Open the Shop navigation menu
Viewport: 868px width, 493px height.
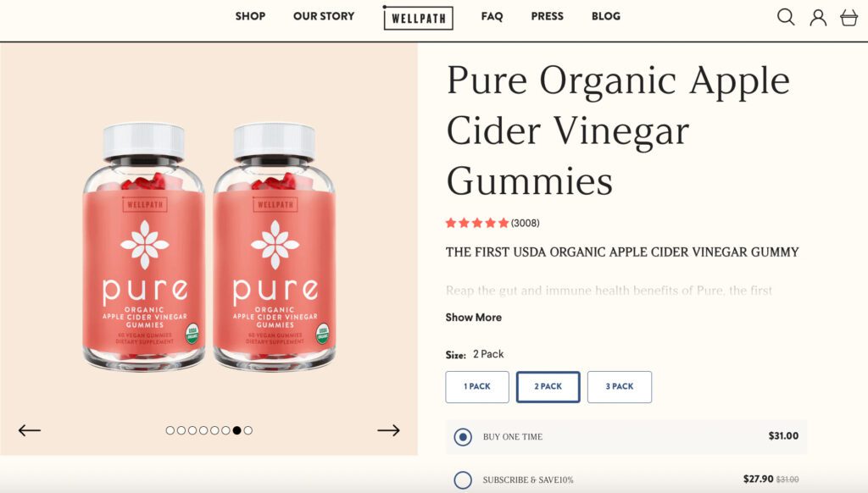[x=250, y=16]
